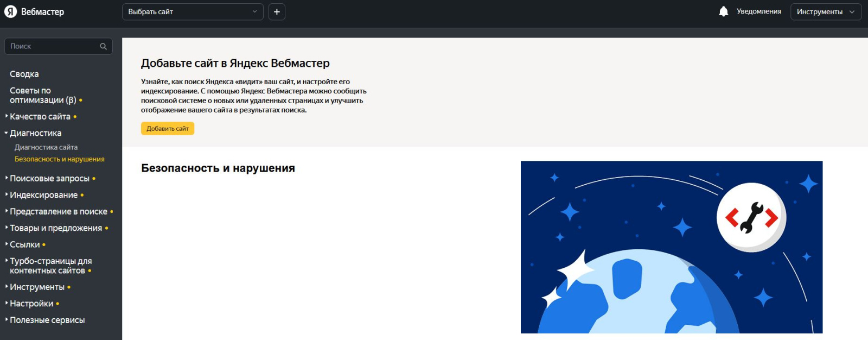Click the Добавить сайт button
868x340 pixels.
168,129
